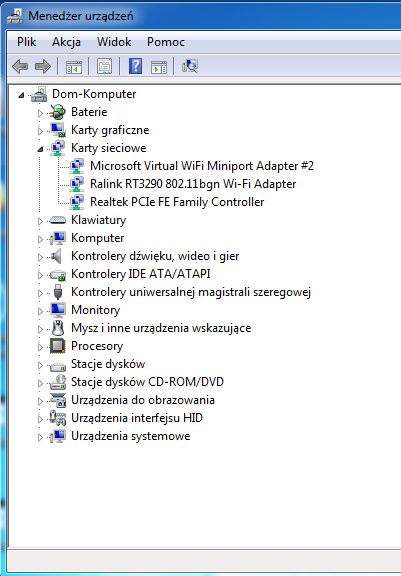Open the Plik menu
Image resolution: width=401 pixels, height=576 pixels.
click(x=26, y=42)
